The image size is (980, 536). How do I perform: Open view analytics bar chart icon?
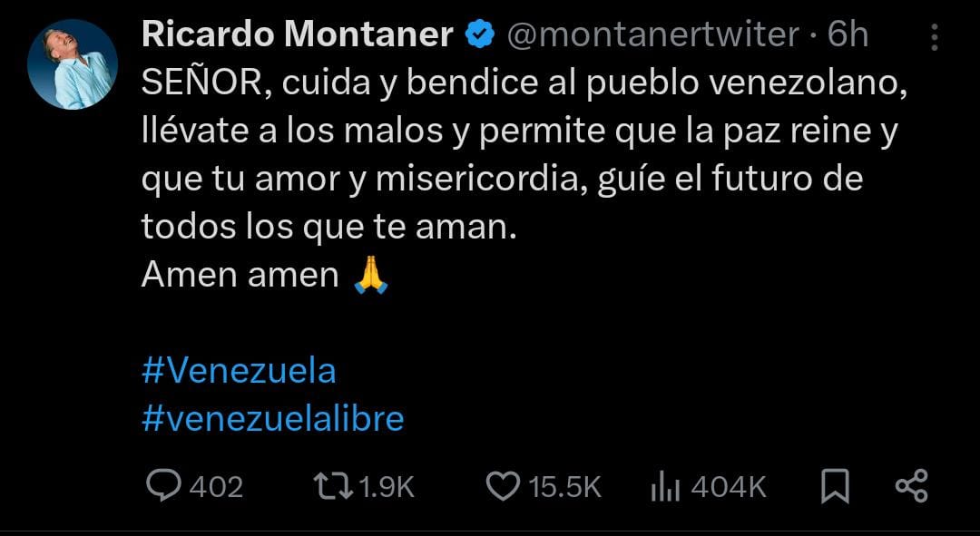pyautogui.click(x=665, y=488)
